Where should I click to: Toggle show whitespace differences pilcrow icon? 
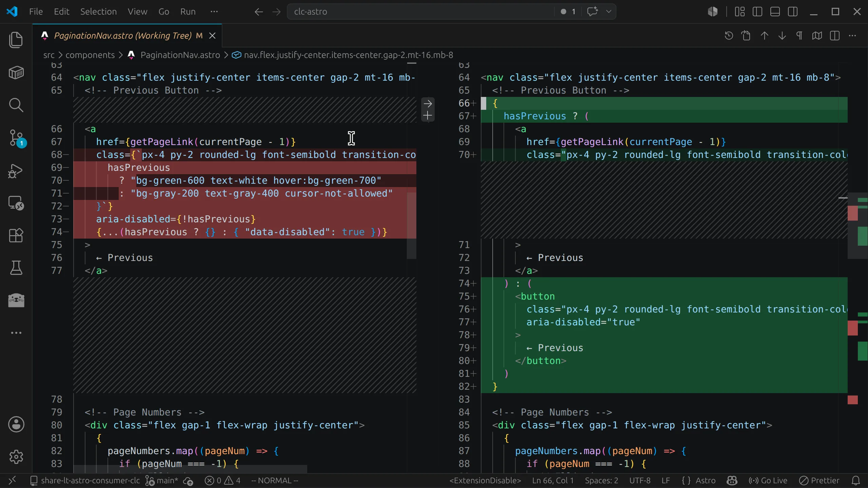[800, 36]
